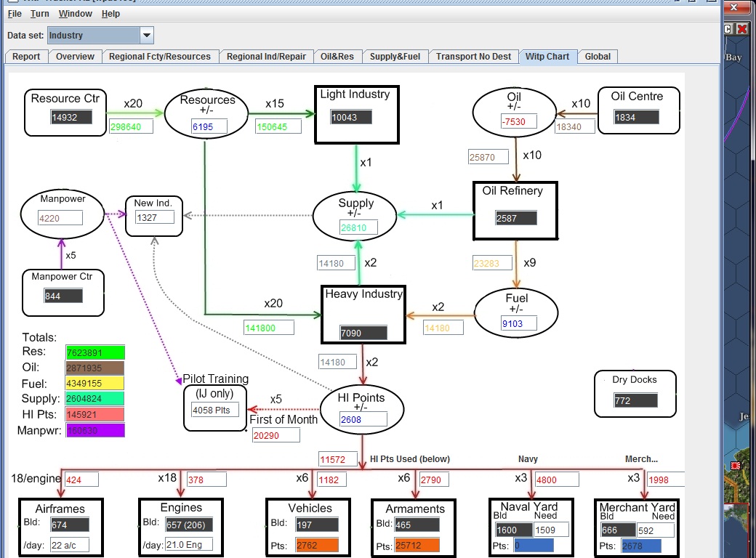Click the Supply total swatch 2604824
756x558 pixels.
pos(95,399)
